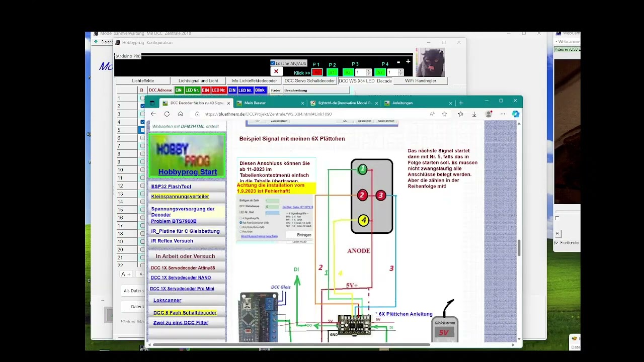The height and width of the screenshot is (362, 644).
Task: Open the browser downloads arrow icon
Action: tap(474, 114)
